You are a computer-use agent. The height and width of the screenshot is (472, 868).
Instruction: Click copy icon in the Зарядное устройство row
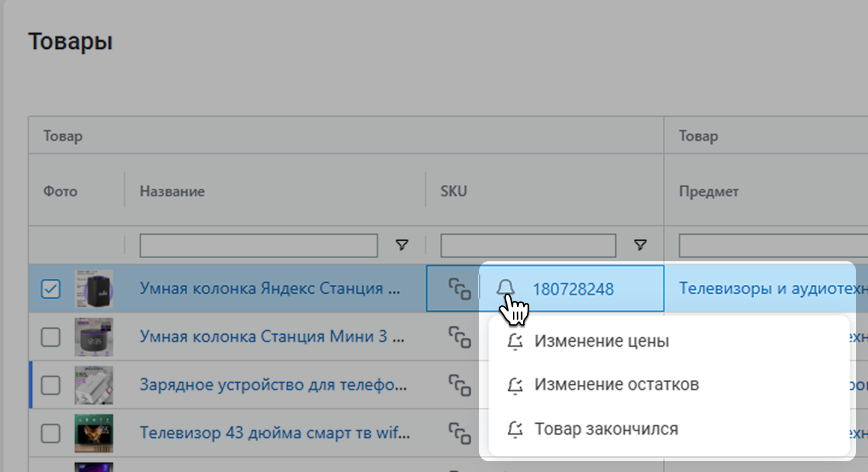pyautogui.click(x=459, y=385)
